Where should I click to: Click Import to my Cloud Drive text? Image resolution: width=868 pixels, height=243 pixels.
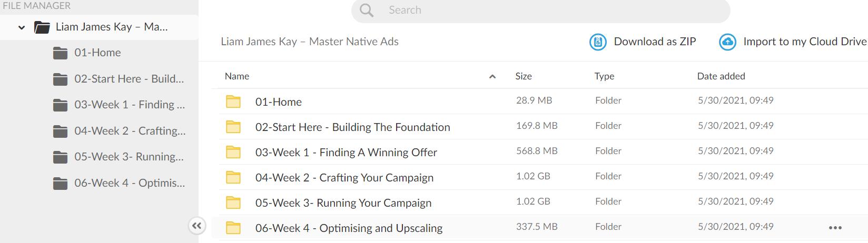tap(805, 42)
